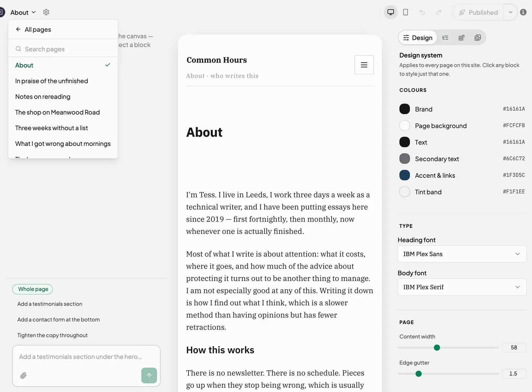Expand the publish options chevron

pos(510,12)
